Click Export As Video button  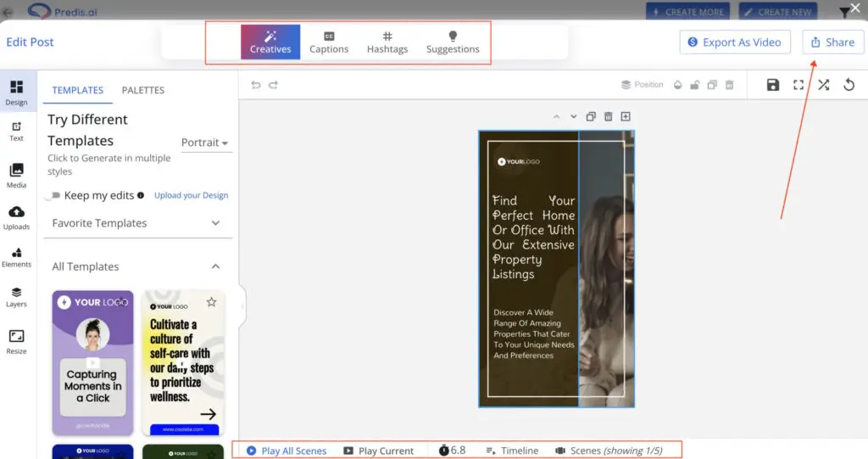point(735,42)
